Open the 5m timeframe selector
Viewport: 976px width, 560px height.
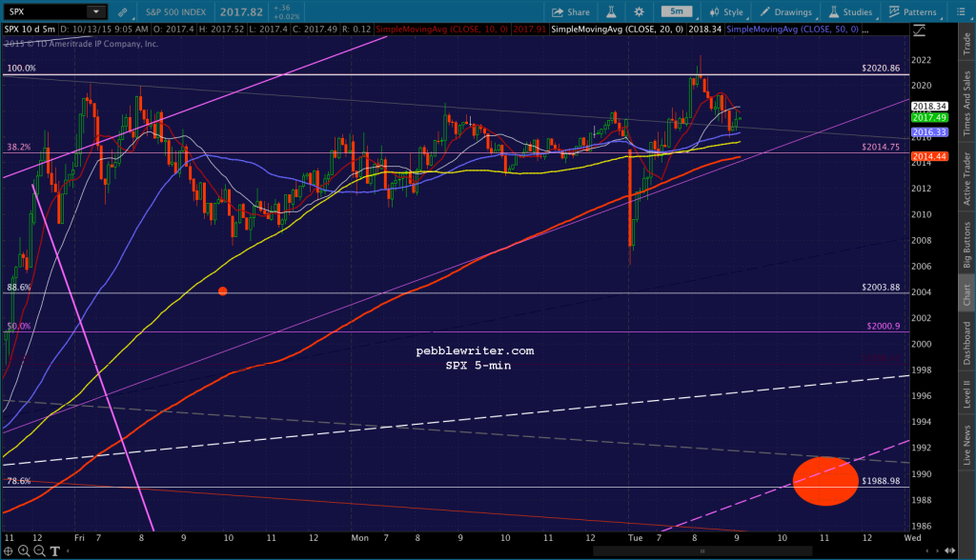[x=677, y=11]
